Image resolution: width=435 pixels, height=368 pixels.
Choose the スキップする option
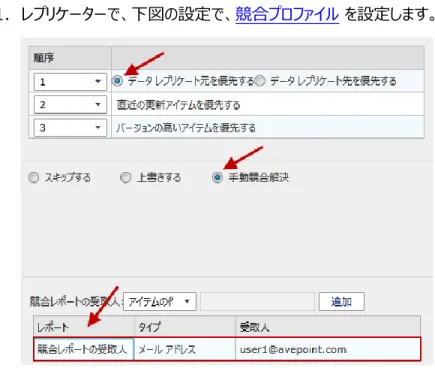pos(34,178)
